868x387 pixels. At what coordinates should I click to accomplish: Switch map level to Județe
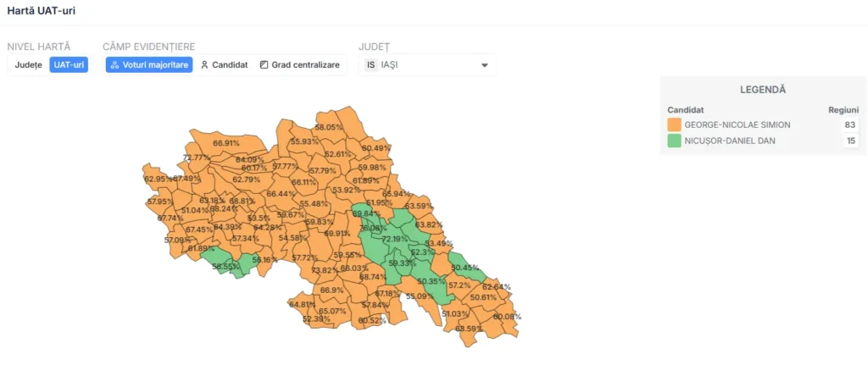tap(29, 64)
